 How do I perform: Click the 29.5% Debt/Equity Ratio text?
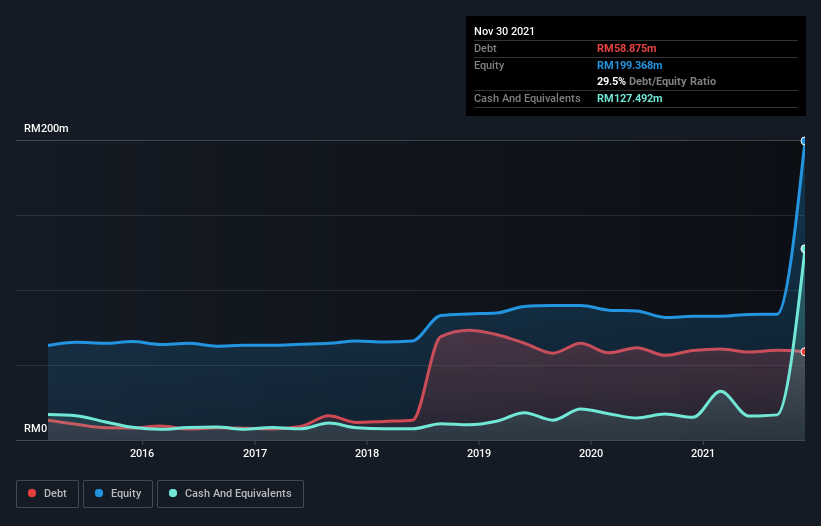[656, 81]
